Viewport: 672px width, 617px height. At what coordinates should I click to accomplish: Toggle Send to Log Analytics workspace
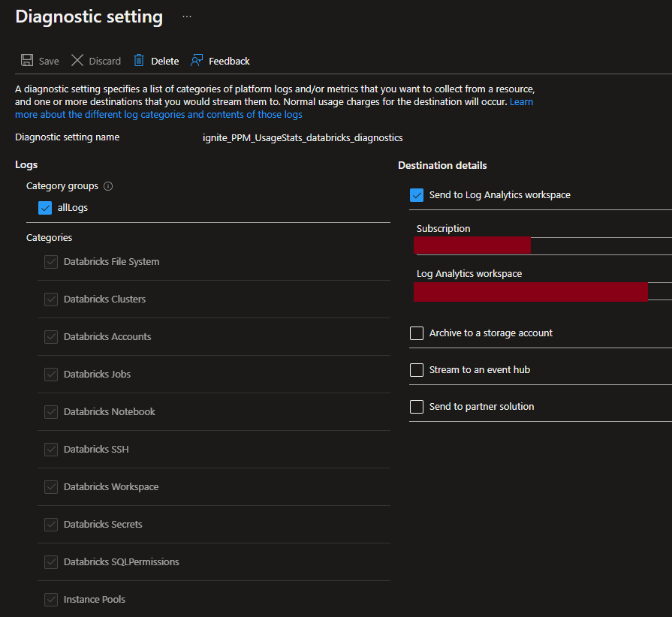click(417, 195)
